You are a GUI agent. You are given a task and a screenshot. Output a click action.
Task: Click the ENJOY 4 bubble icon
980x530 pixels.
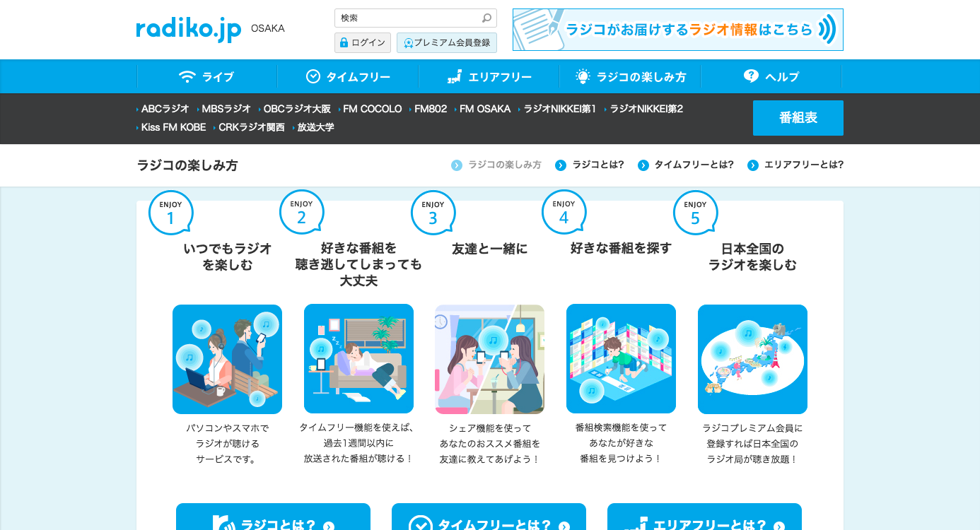[x=564, y=212]
